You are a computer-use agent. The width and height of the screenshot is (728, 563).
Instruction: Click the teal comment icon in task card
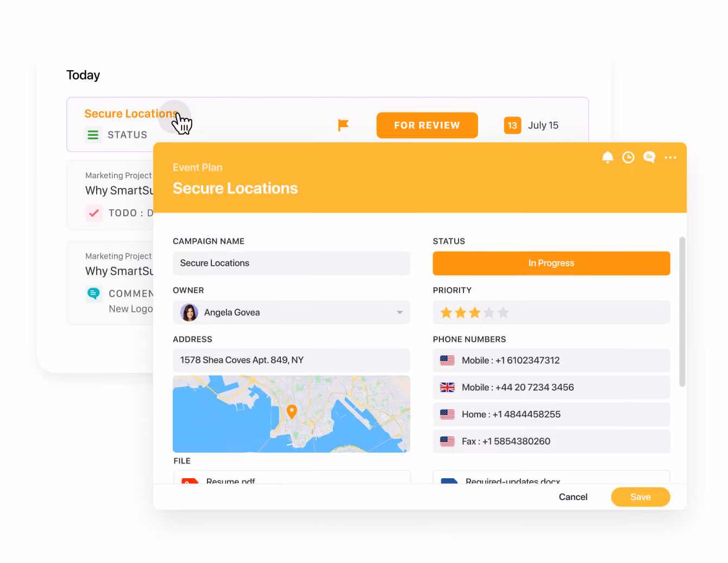point(93,293)
